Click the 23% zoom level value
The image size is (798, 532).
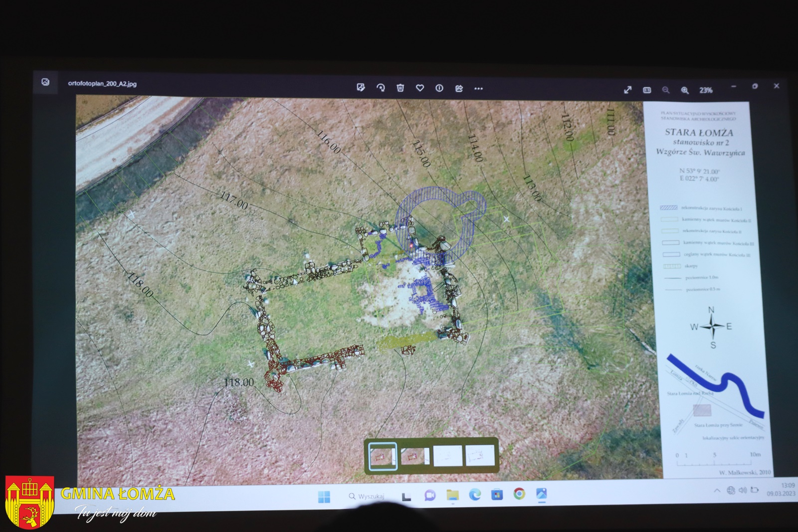[x=706, y=90]
